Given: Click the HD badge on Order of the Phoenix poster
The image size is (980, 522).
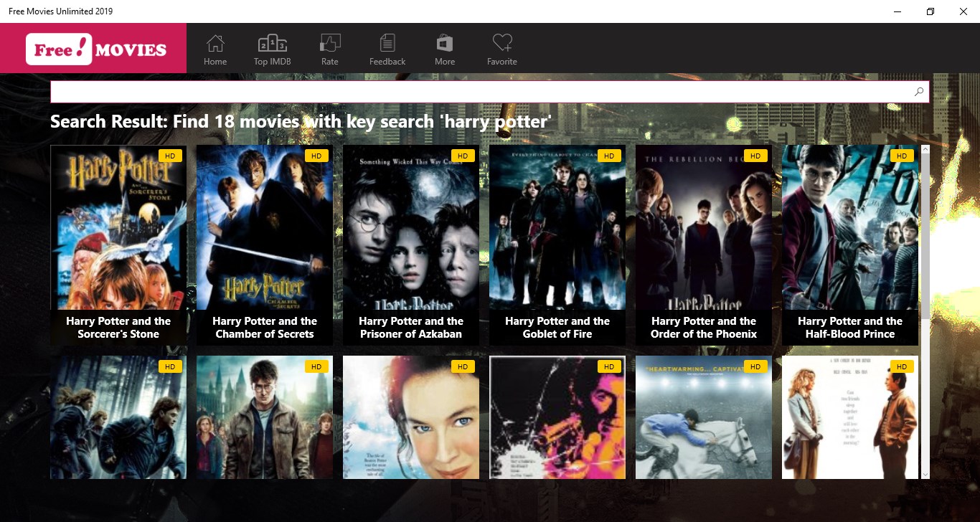Looking at the screenshot, I should [755, 156].
